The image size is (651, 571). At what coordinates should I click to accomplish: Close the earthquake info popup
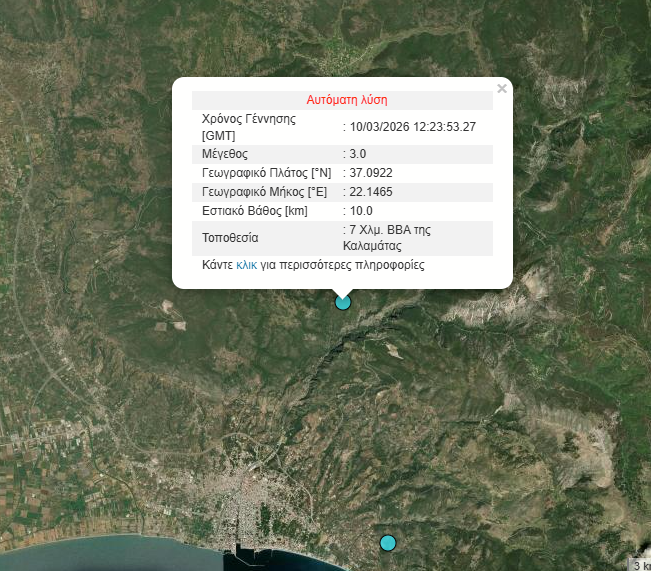click(x=502, y=88)
